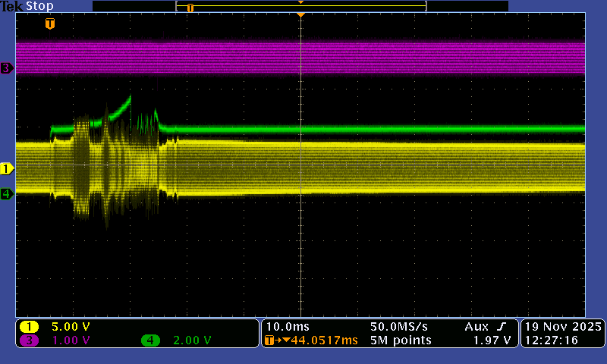Viewport: 607px width, 364px height.
Task: Open the 5M points record length setting
Action: click(x=401, y=340)
